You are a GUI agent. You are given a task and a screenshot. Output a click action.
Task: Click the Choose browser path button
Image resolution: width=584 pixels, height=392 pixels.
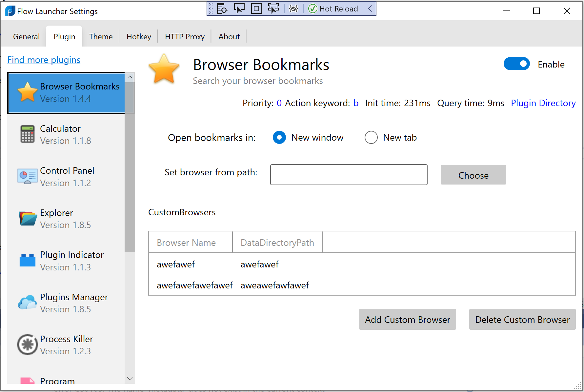point(473,175)
